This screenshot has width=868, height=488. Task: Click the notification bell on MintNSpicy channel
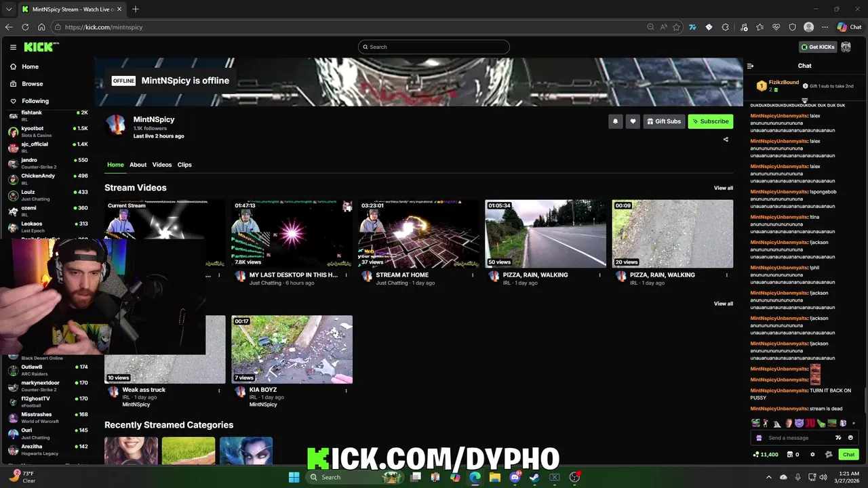pos(615,121)
